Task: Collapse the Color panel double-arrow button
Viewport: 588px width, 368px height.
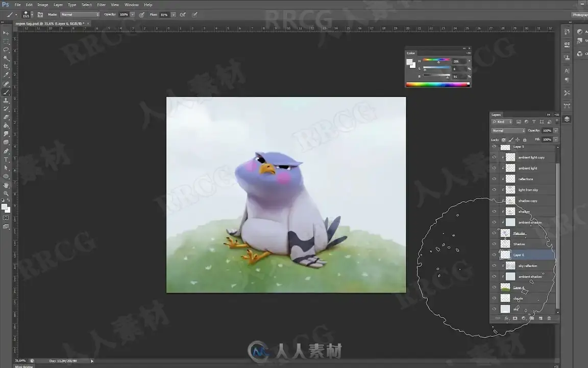Action: pos(464,49)
